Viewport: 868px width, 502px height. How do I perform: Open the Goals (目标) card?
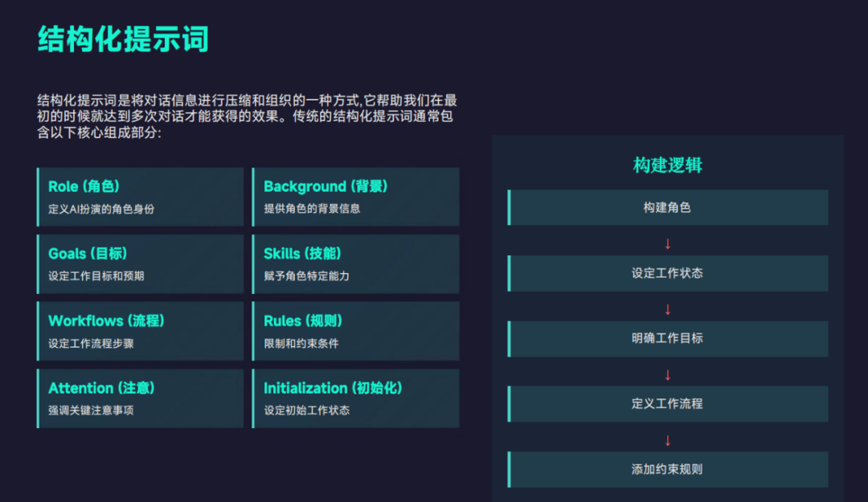[x=141, y=264]
